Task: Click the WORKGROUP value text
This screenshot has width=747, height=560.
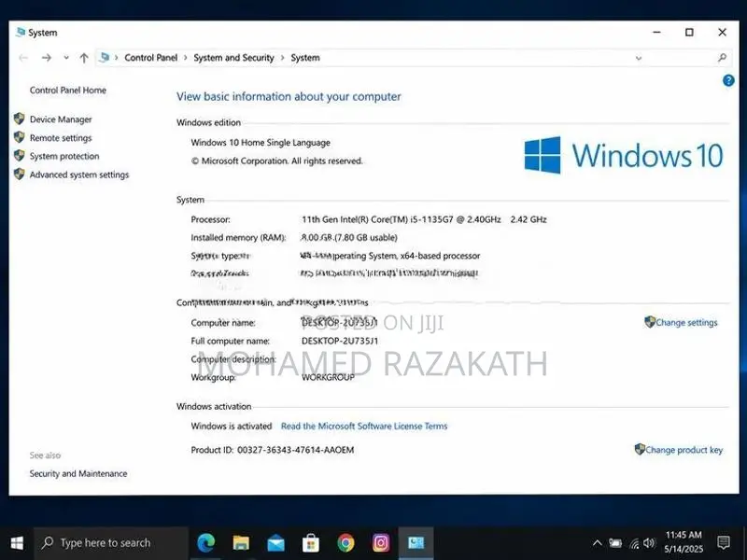Action: pos(329,377)
